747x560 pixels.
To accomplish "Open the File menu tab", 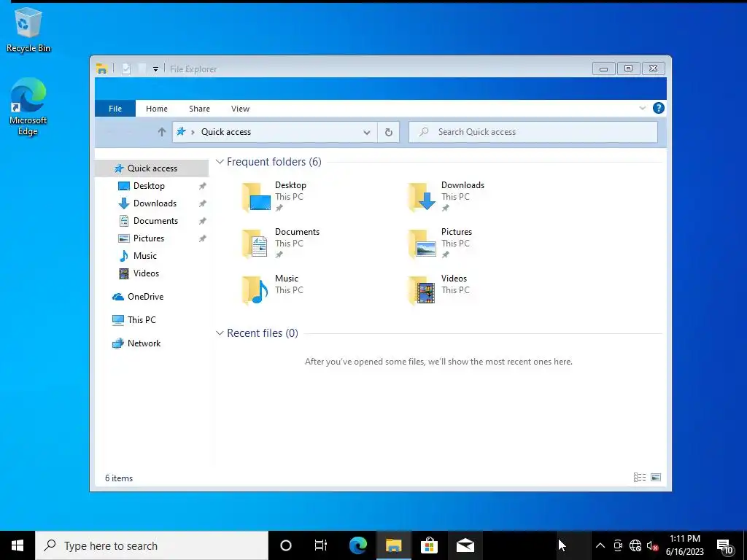I will point(115,109).
